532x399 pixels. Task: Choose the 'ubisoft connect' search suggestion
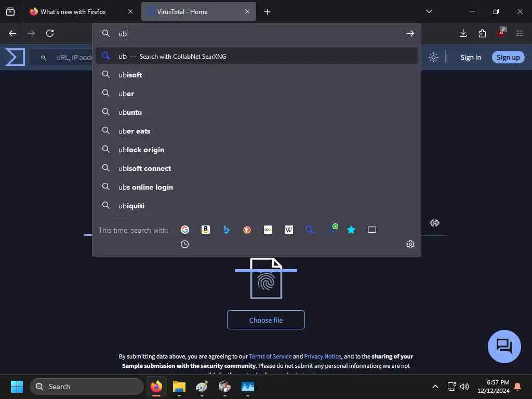coord(257,168)
